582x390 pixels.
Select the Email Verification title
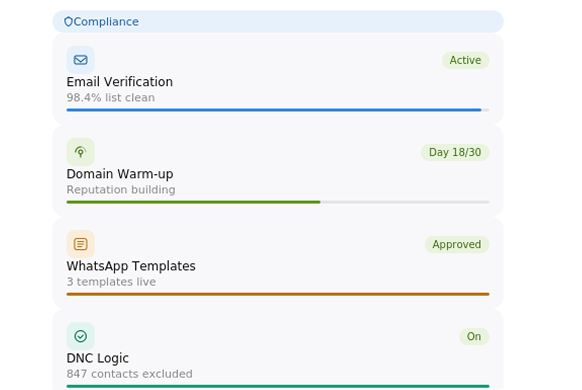[120, 82]
